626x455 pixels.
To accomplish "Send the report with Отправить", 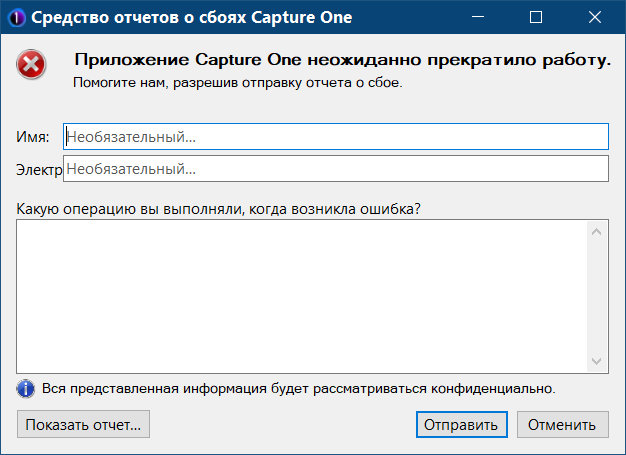I will (462, 424).
